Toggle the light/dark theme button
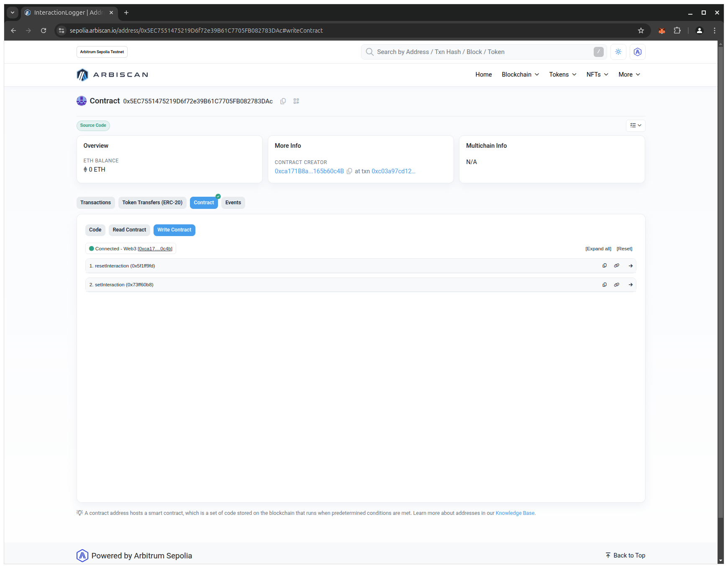The width and height of the screenshot is (728, 568). [618, 52]
